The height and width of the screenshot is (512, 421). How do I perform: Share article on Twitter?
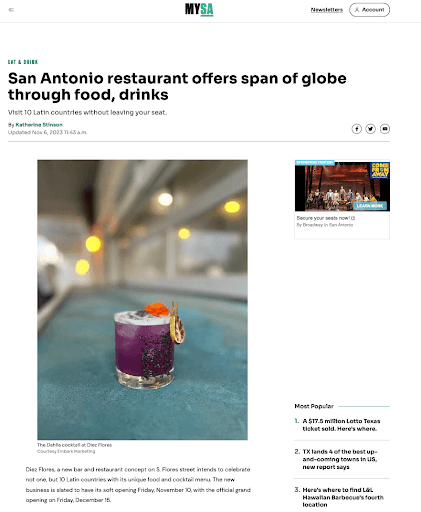click(370, 129)
